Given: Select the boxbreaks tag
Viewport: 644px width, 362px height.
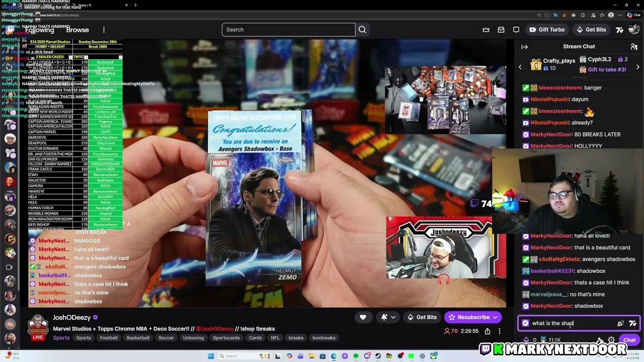Looking at the screenshot, I should click(x=324, y=338).
